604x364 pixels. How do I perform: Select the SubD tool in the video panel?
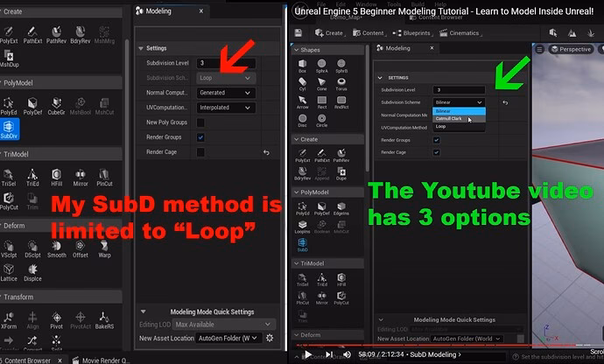coord(302,245)
